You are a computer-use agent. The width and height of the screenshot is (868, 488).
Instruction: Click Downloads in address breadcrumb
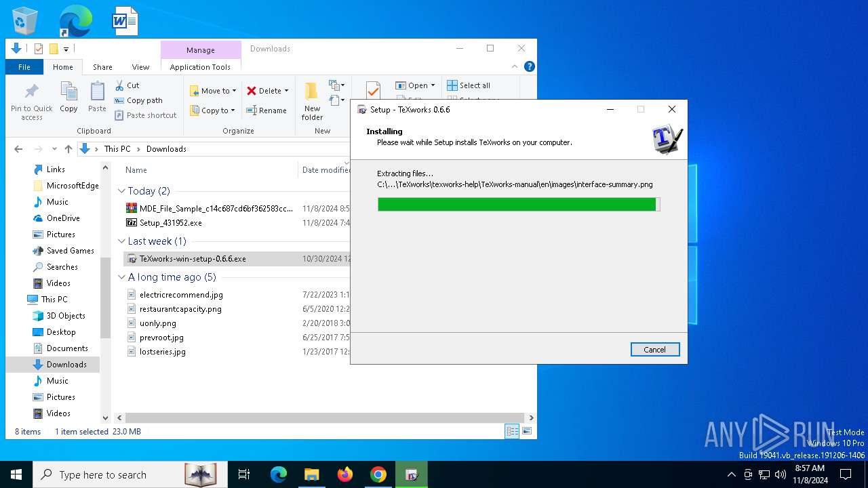(166, 149)
